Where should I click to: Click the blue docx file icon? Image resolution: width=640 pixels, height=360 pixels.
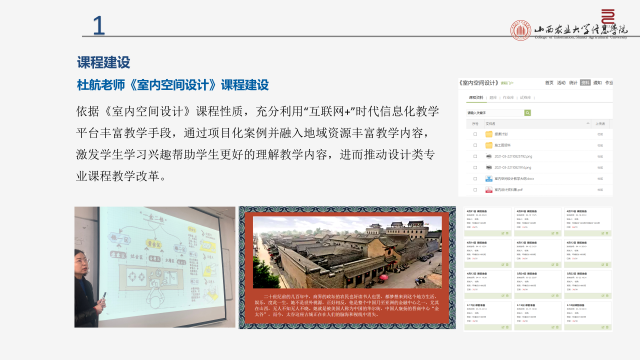point(489,178)
